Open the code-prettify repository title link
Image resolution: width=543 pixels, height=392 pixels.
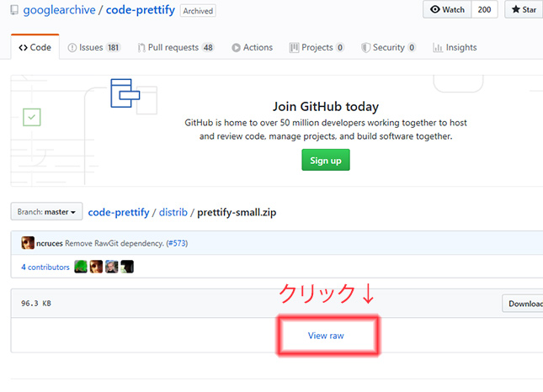click(141, 10)
